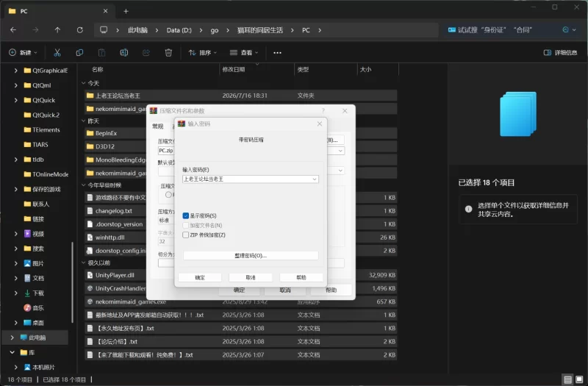Viewport: 588px width, 386px height.
Task: Open the three-dots More options menu
Action: coord(277,52)
